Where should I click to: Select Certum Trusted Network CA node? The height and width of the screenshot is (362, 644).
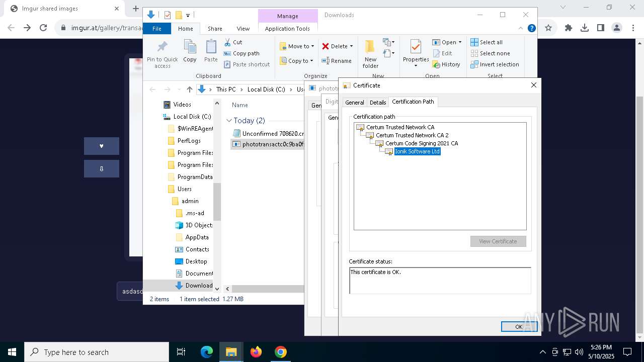400,127
